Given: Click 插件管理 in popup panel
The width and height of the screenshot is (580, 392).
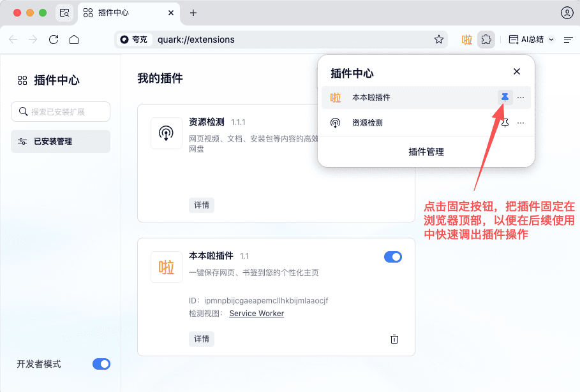Looking at the screenshot, I should [x=426, y=152].
